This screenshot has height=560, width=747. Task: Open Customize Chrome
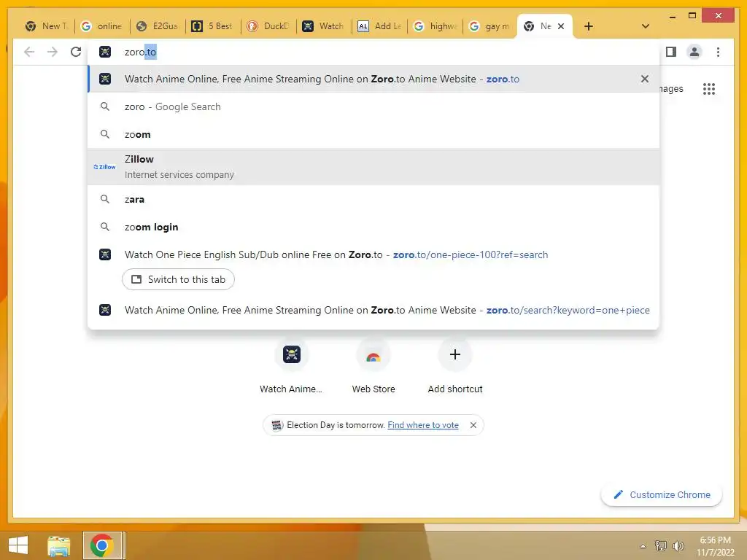pos(662,495)
